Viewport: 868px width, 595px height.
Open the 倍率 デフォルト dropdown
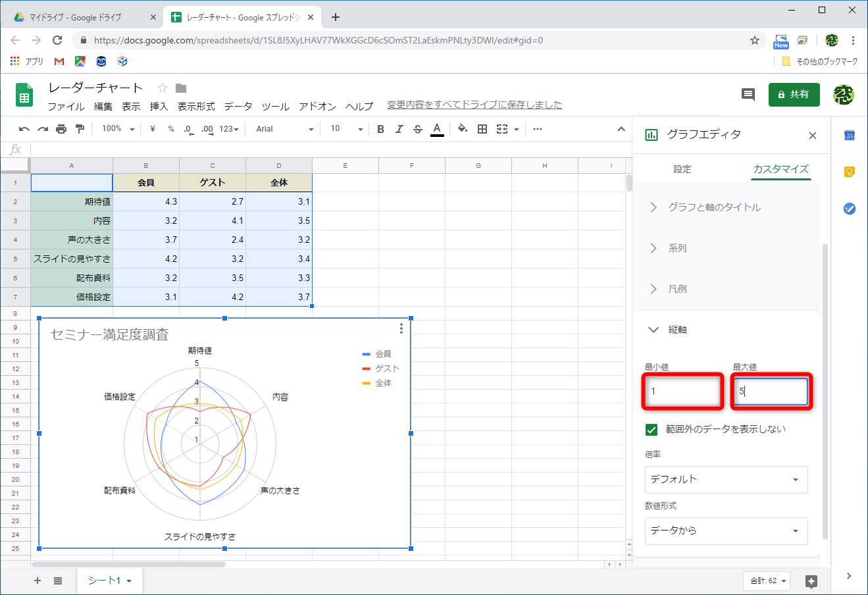tap(726, 480)
